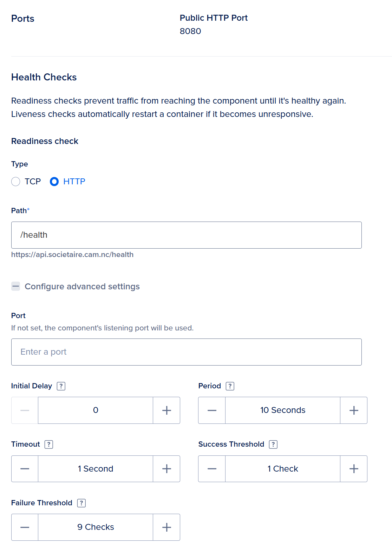Open the Period help tooltip icon

point(230,386)
